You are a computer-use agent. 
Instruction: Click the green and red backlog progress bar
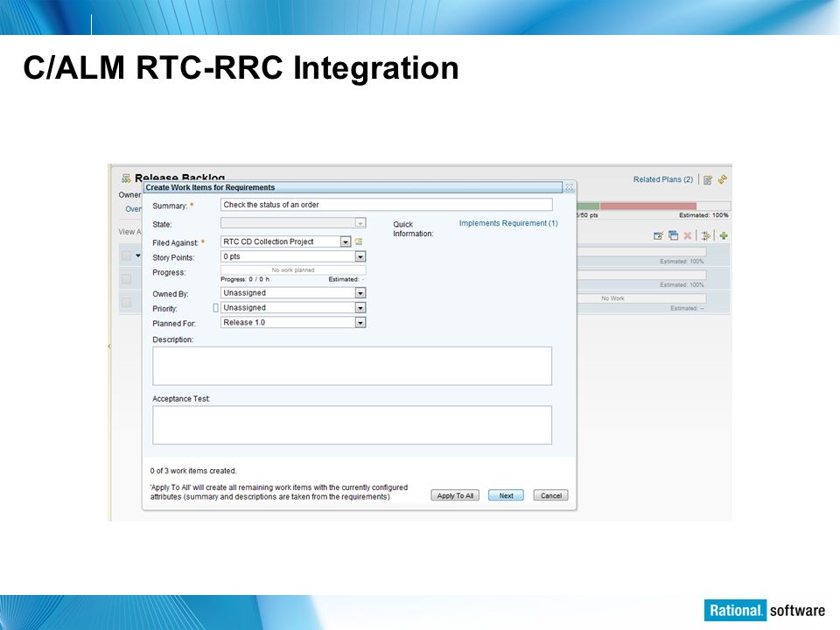(x=654, y=206)
